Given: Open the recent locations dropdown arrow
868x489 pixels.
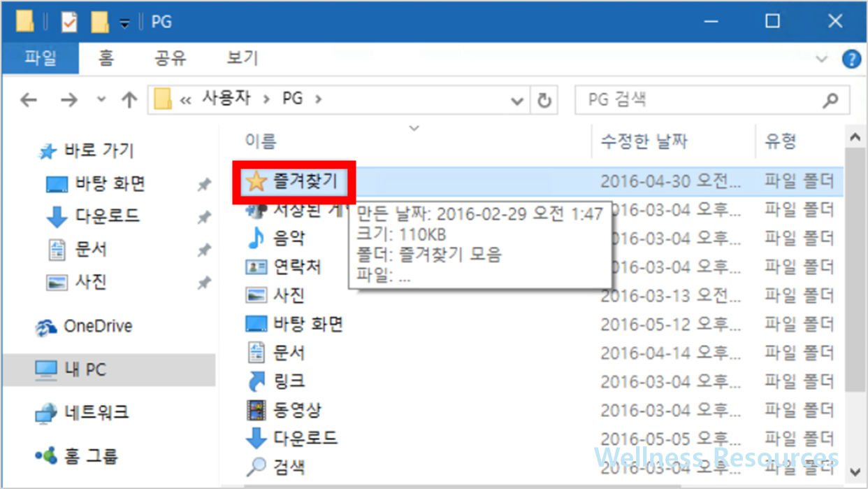Looking at the screenshot, I should [x=101, y=100].
